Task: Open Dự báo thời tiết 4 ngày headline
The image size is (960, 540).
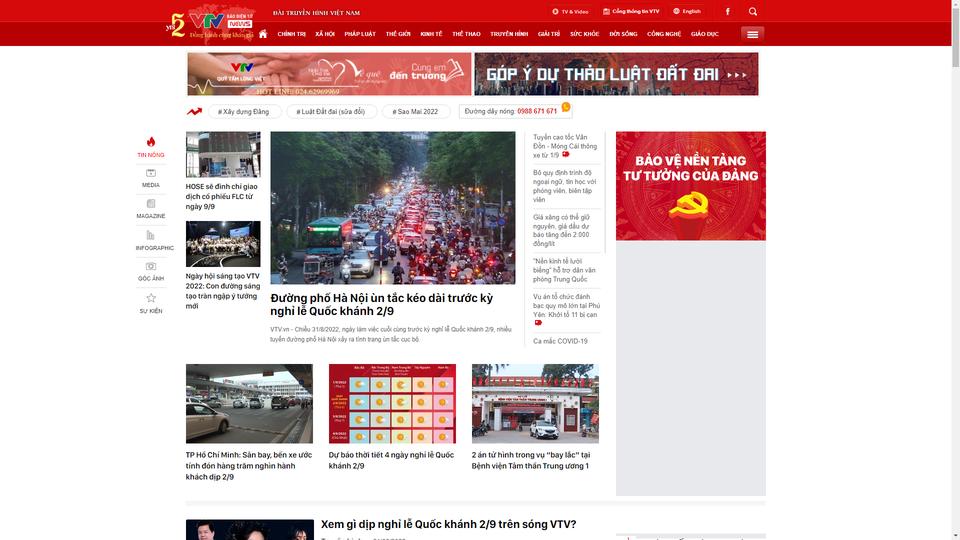Action: point(391,460)
